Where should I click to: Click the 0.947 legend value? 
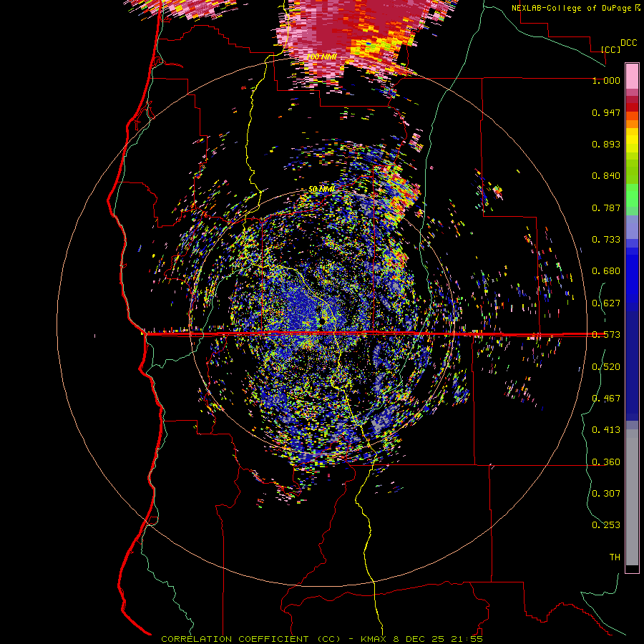point(606,112)
